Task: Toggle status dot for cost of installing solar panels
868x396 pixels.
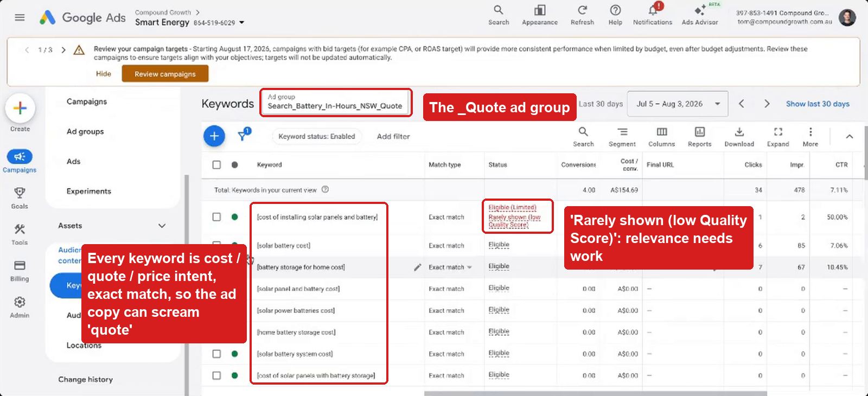Action: 234,216
